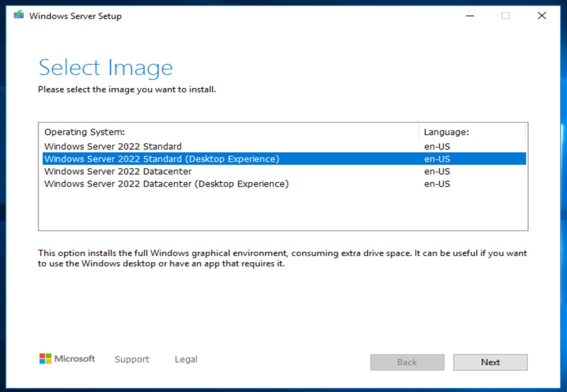Image resolution: width=567 pixels, height=392 pixels.
Task: Select Windows Server 2022 Datacenter
Action: [118, 171]
